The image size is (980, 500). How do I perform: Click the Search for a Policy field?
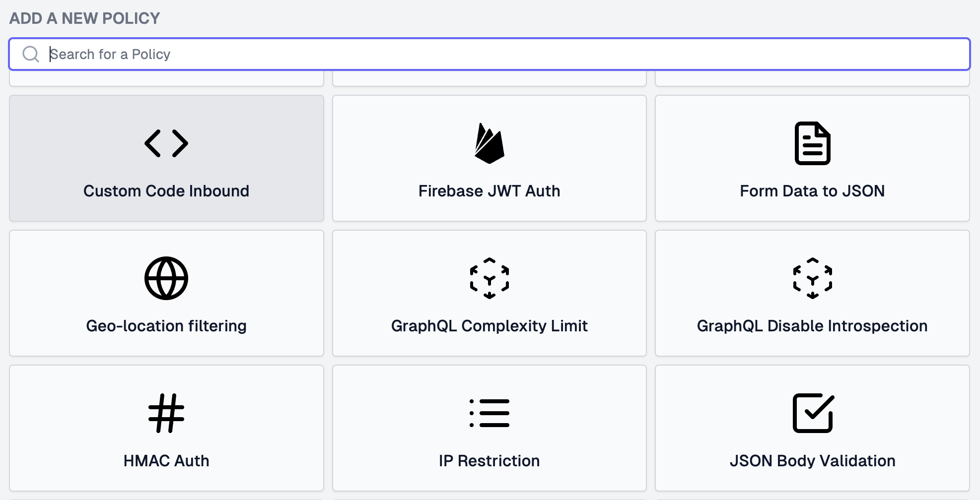click(490, 54)
